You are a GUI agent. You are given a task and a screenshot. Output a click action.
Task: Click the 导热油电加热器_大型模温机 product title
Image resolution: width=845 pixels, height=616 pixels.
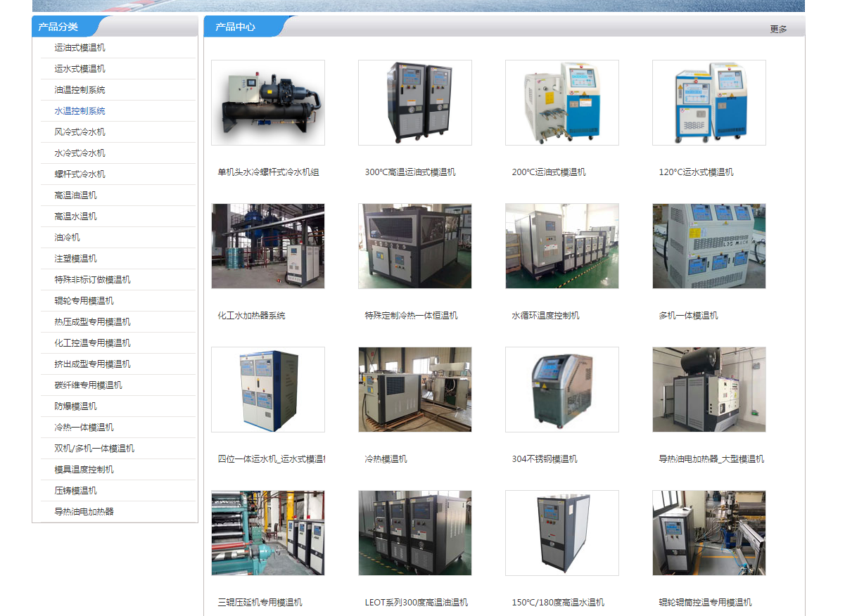click(x=711, y=459)
